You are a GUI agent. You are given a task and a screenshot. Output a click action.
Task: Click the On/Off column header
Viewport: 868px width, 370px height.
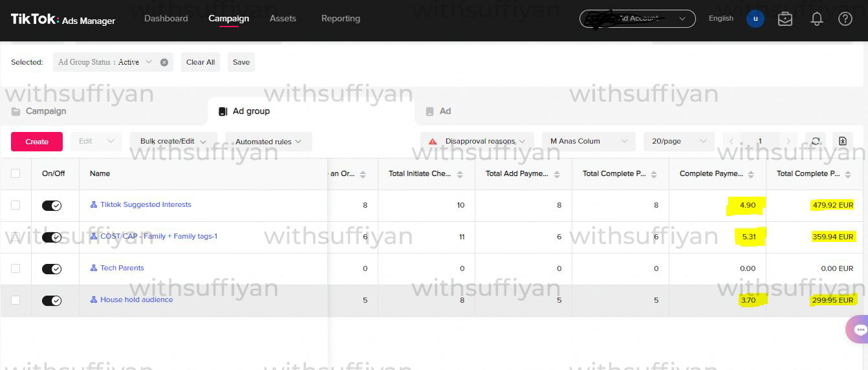[54, 173]
